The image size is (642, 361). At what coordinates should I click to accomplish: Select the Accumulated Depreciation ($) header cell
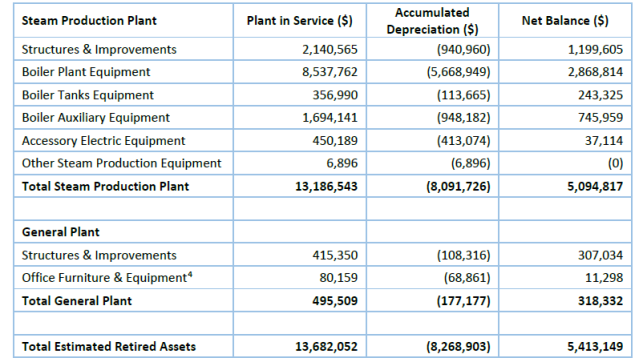click(432, 21)
